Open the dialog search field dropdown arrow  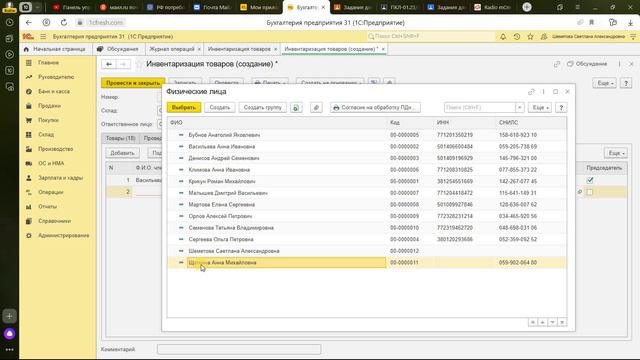tap(520, 108)
